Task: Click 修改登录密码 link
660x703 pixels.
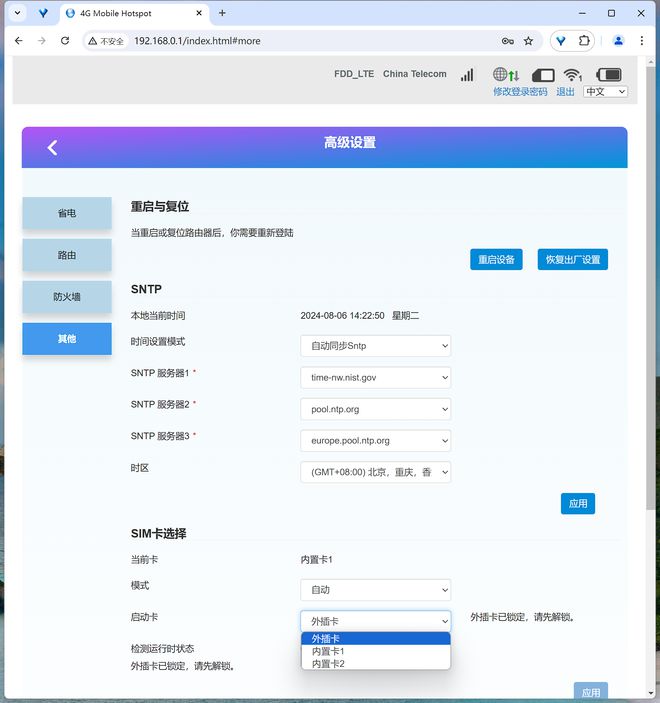Action: 520,91
